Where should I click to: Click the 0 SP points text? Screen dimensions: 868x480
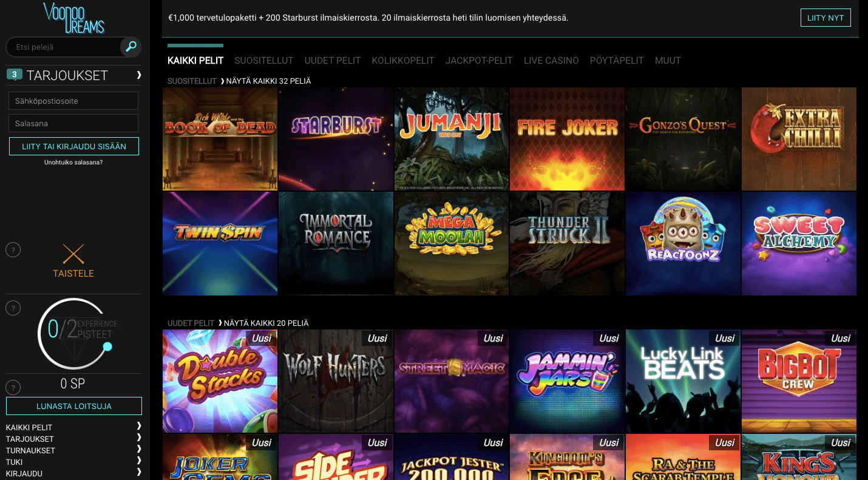click(x=73, y=384)
